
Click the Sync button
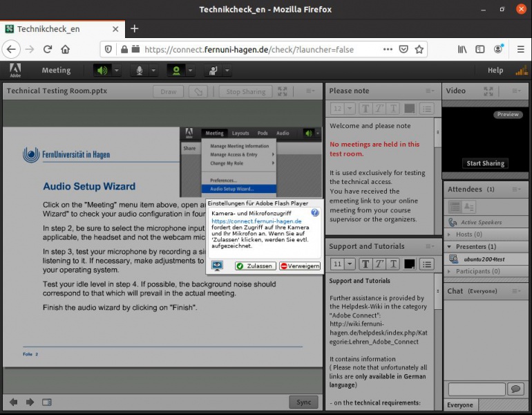(304, 402)
